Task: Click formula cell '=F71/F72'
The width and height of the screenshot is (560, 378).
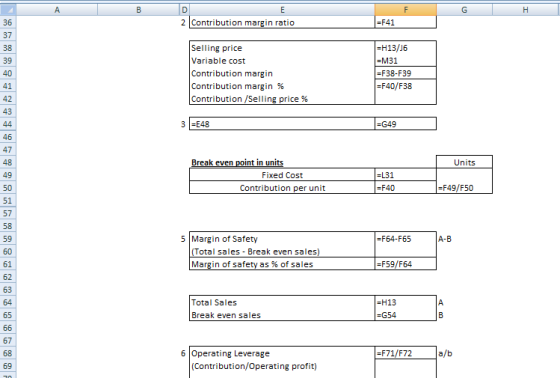Action: pos(406,353)
